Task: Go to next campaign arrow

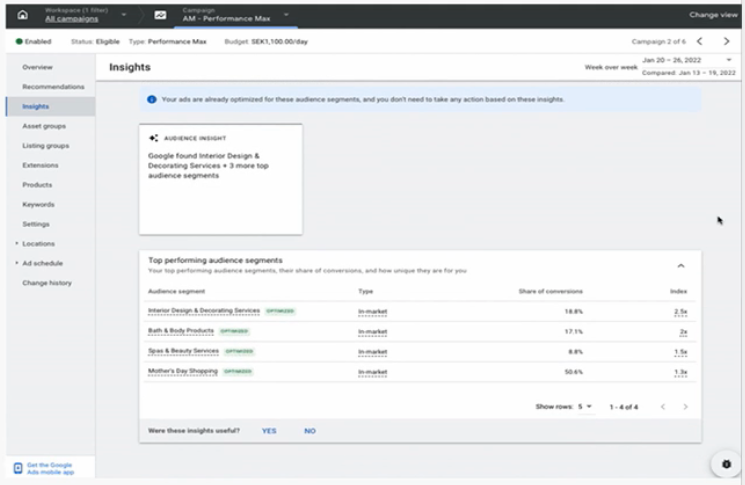Action: click(726, 41)
